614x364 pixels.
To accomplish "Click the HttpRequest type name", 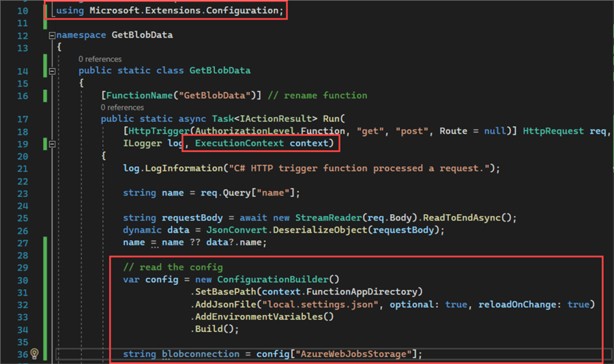I will (x=553, y=131).
